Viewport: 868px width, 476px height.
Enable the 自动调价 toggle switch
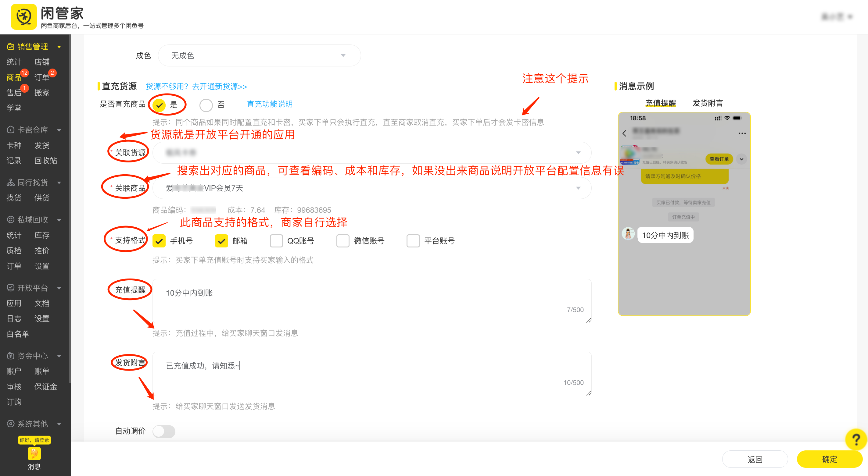click(164, 431)
